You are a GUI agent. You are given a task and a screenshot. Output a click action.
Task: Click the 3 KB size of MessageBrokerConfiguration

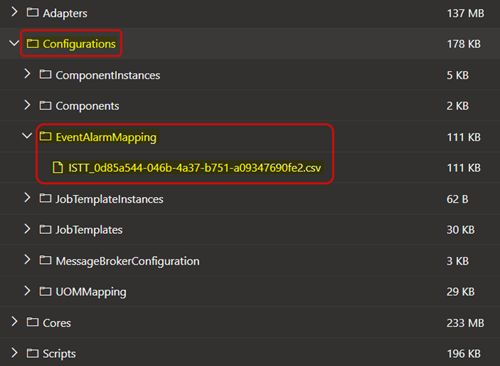coord(458,261)
